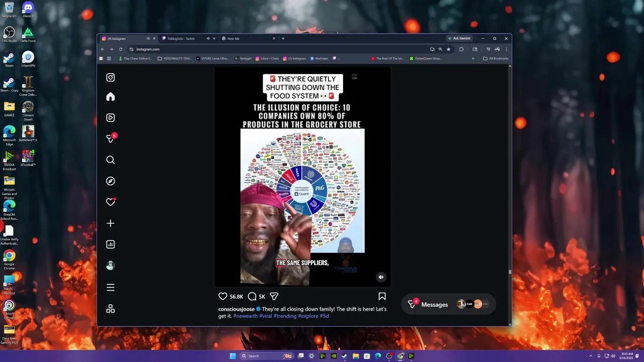Open the Crimson Desert desktop shortcut

click(28, 111)
